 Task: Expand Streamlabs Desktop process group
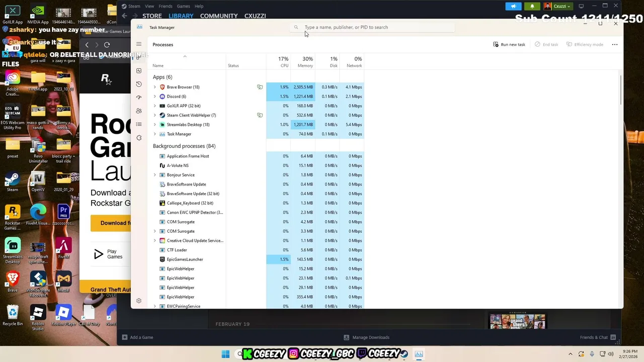click(x=154, y=125)
